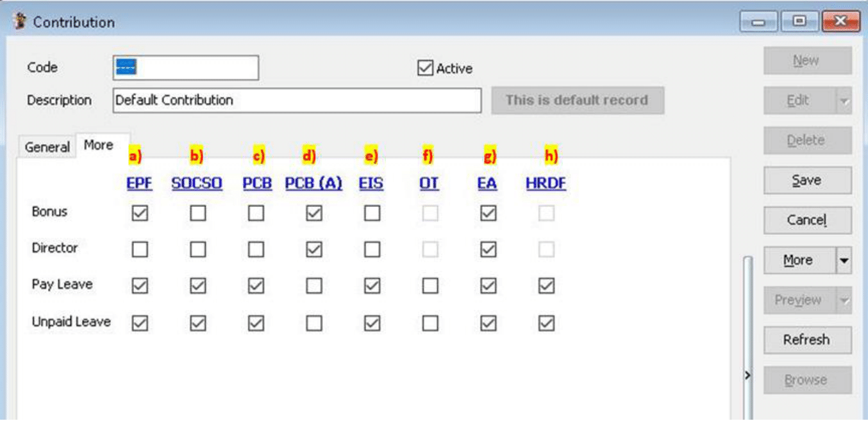This screenshot has height=421, width=868.
Task: Toggle the Bonus EPF checkbox
Action: click(x=140, y=213)
